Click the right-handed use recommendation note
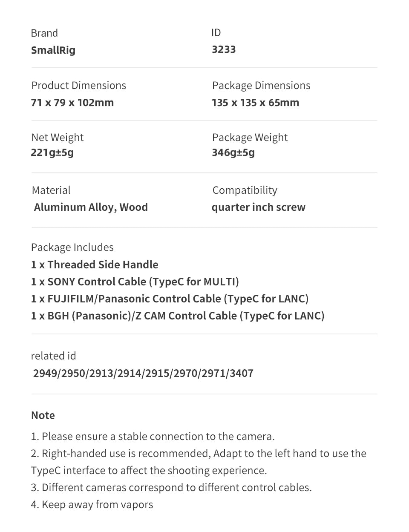 pyautogui.click(x=199, y=462)
